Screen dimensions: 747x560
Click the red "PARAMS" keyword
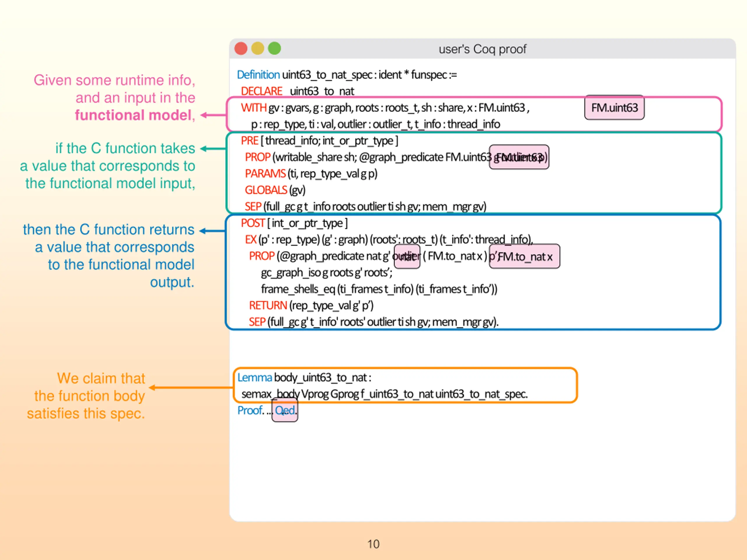265,174
